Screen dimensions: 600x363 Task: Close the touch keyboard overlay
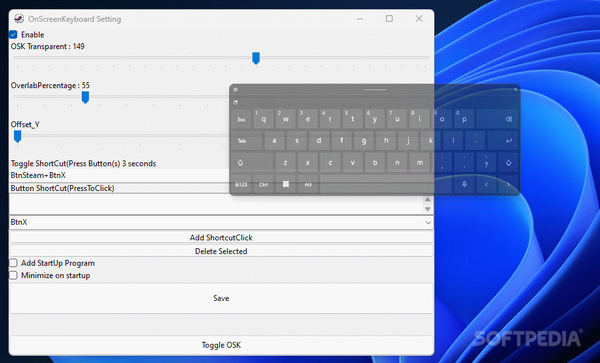(x=515, y=89)
